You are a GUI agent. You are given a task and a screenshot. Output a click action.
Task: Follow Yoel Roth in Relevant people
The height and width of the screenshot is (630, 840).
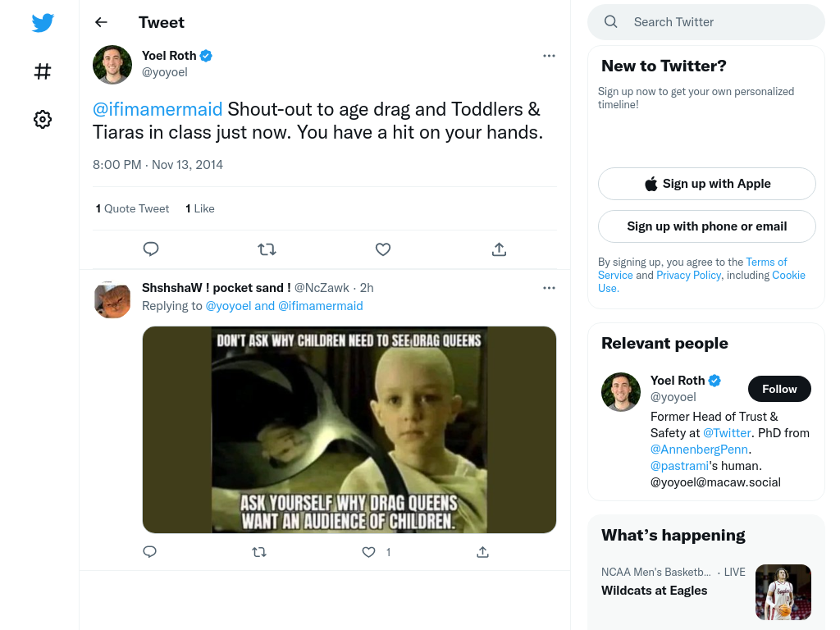[779, 389]
